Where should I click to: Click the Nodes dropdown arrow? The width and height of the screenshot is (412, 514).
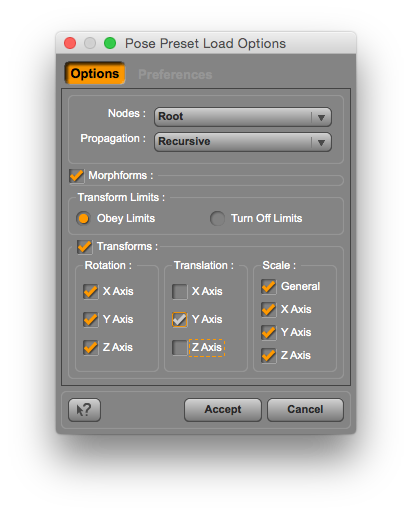[x=321, y=117]
